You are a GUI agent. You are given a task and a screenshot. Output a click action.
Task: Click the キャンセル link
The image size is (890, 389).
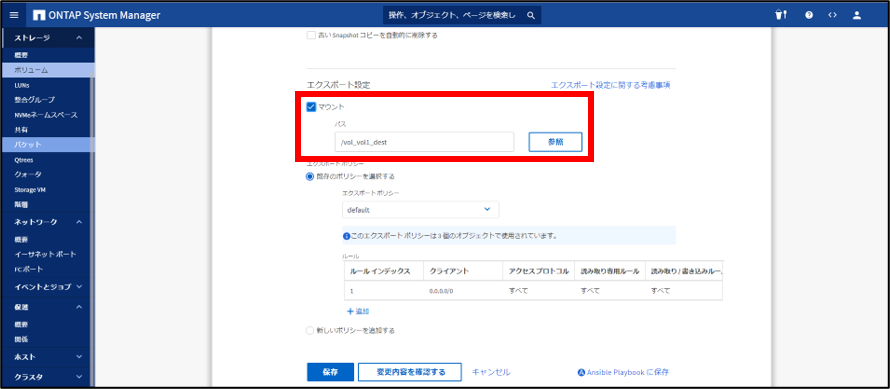pyautogui.click(x=492, y=372)
